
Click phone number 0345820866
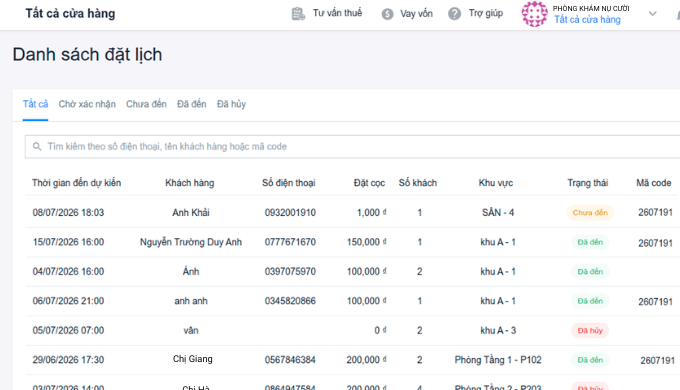pyautogui.click(x=290, y=301)
